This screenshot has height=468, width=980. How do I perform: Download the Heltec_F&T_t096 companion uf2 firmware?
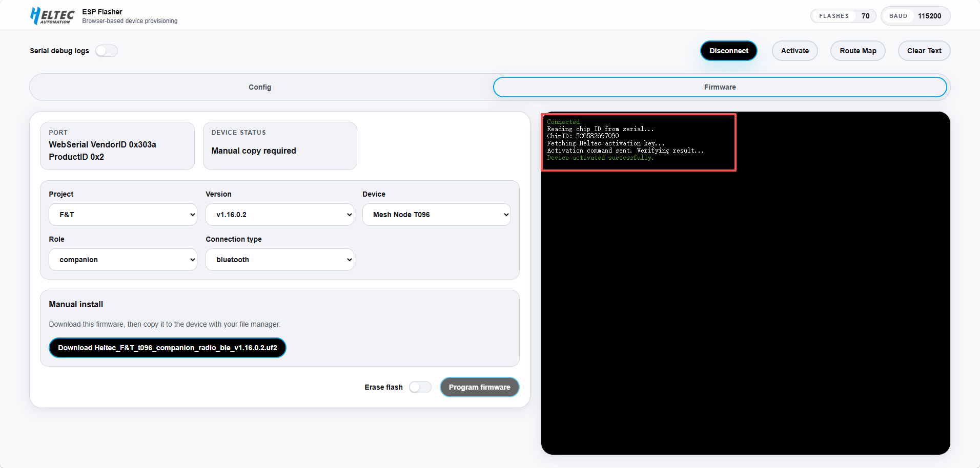pos(168,348)
